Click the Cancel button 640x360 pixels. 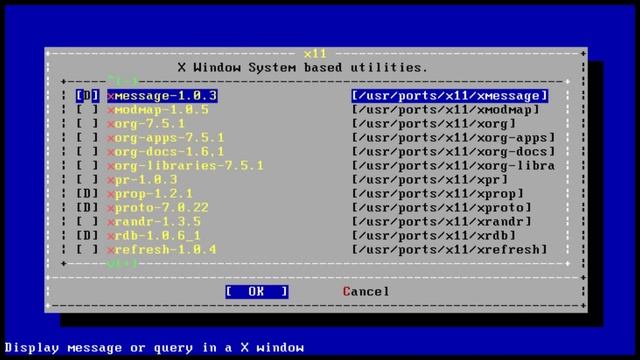coord(366,291)
